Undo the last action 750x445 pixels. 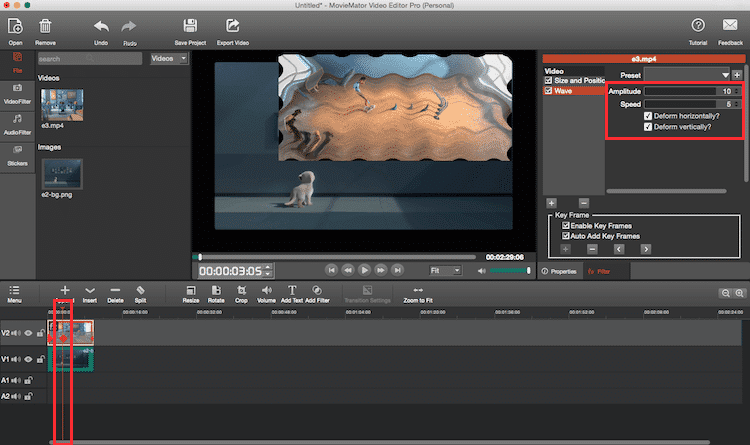[101, 26]
